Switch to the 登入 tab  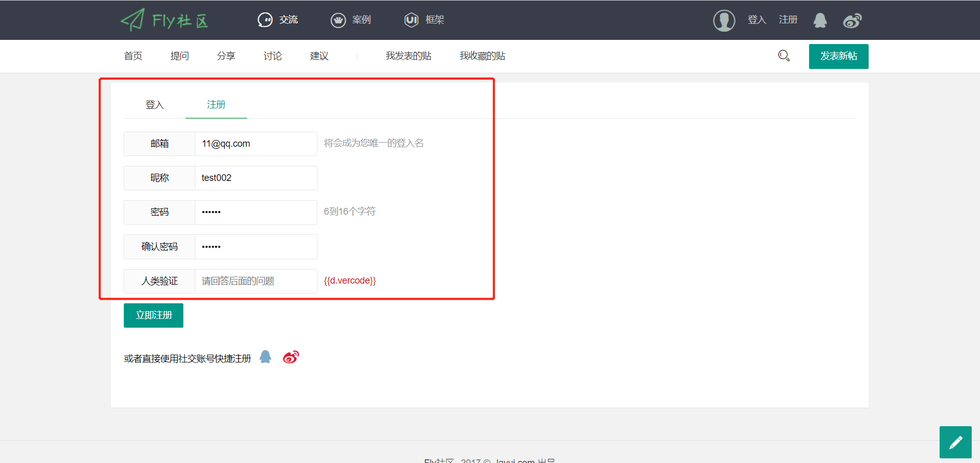tap(154, 105)
